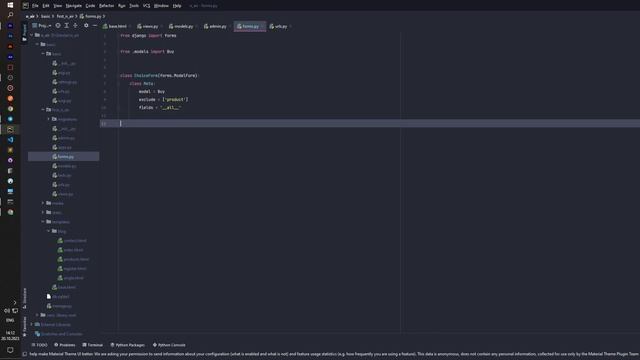Screen dimensions: 640x360
Task: Click the Windows Start button
Action: [x=10, y=5]
